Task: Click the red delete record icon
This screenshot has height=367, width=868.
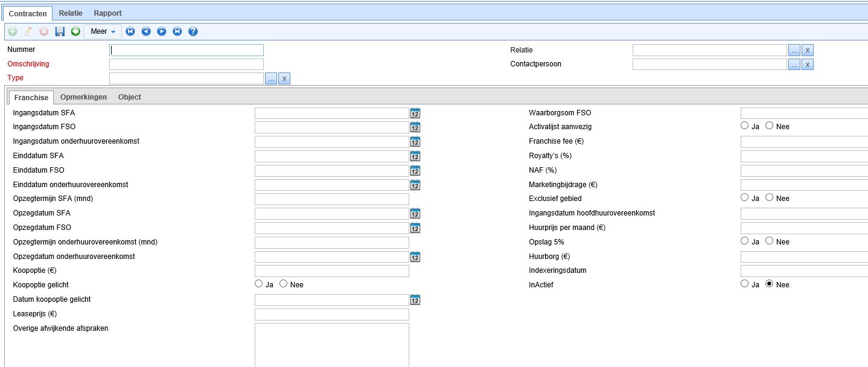Action: click(x=44, y=31)
